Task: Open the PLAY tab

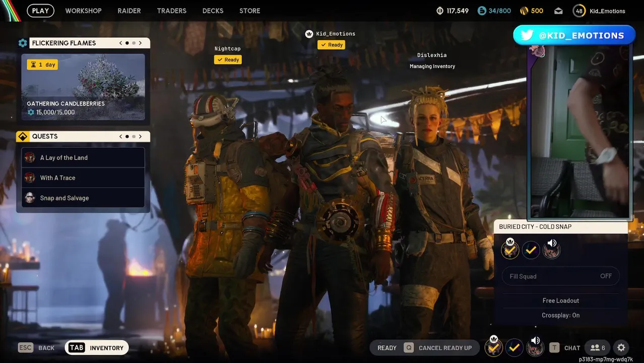Action: point(40,11)
